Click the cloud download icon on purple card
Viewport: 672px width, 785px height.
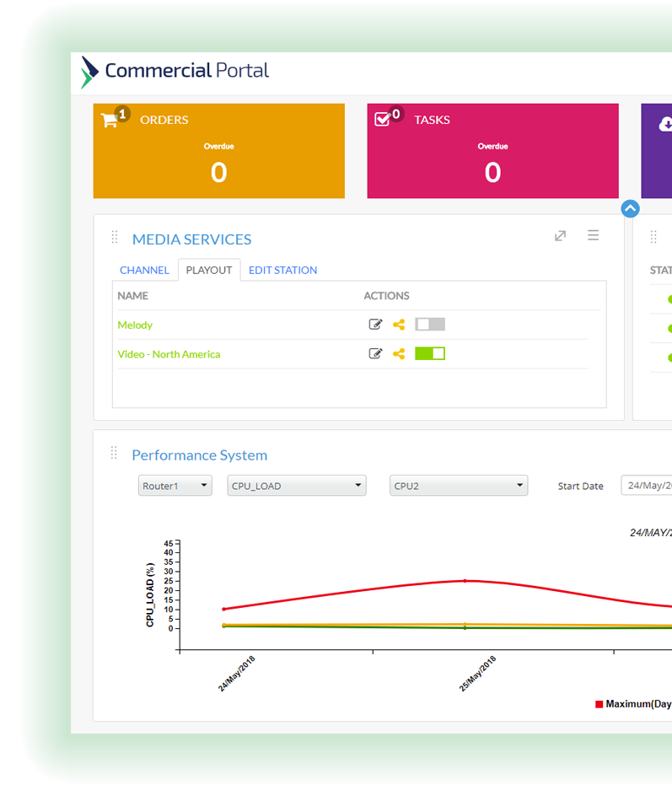tap(666, 124)
